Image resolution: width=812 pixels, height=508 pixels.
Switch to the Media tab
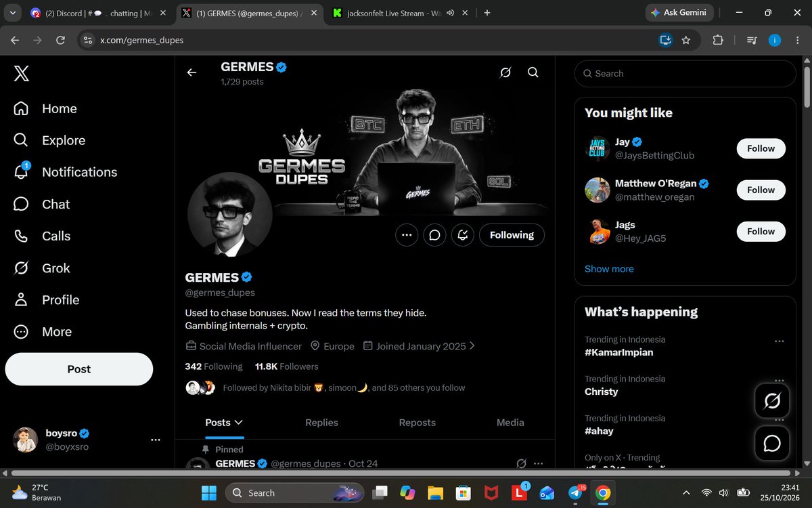coord(510,422)
